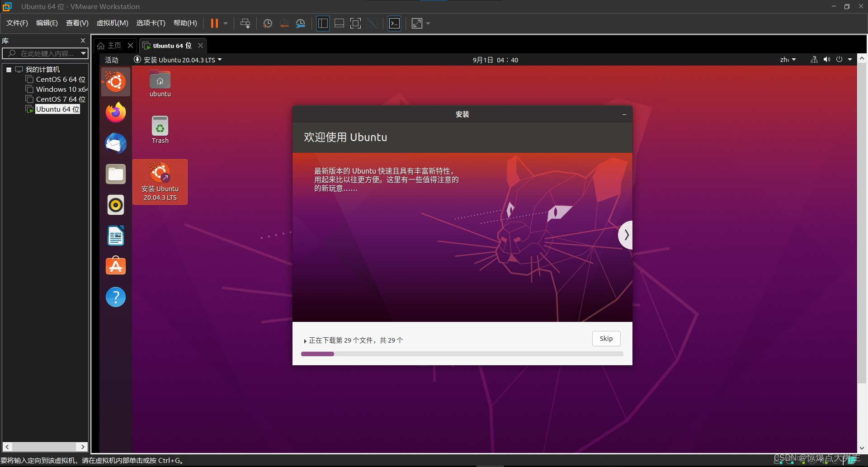Select the ubuntu home folder desktop icon

pyautogui.click(x=160, y=84)
